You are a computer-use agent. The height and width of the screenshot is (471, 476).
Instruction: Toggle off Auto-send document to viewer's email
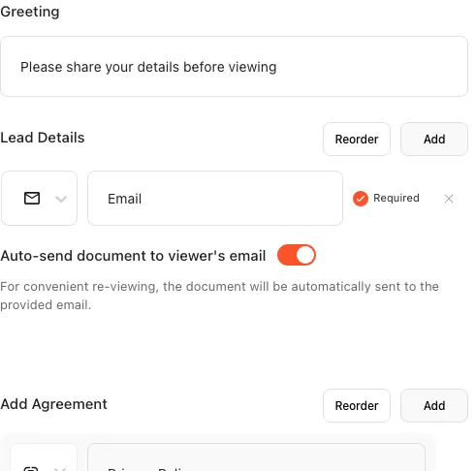click(x=297, y=255)
